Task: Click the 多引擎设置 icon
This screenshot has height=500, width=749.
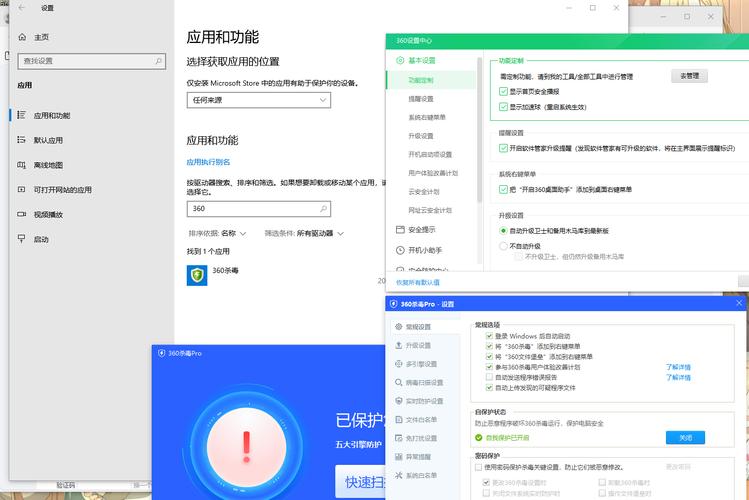Action: coord(398,364)
